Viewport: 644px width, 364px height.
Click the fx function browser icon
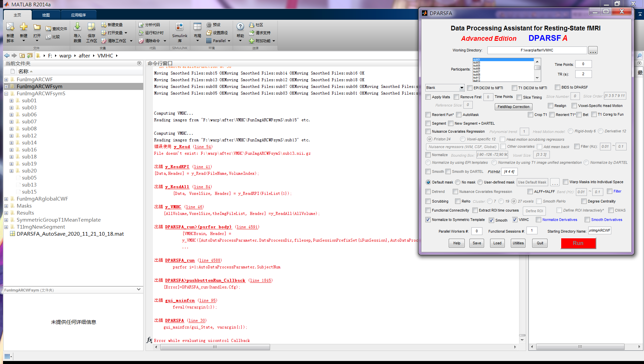click(x=149, y=340)
